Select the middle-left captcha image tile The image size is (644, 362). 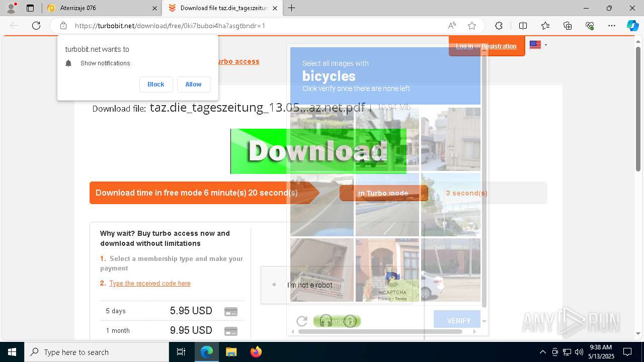322,205
